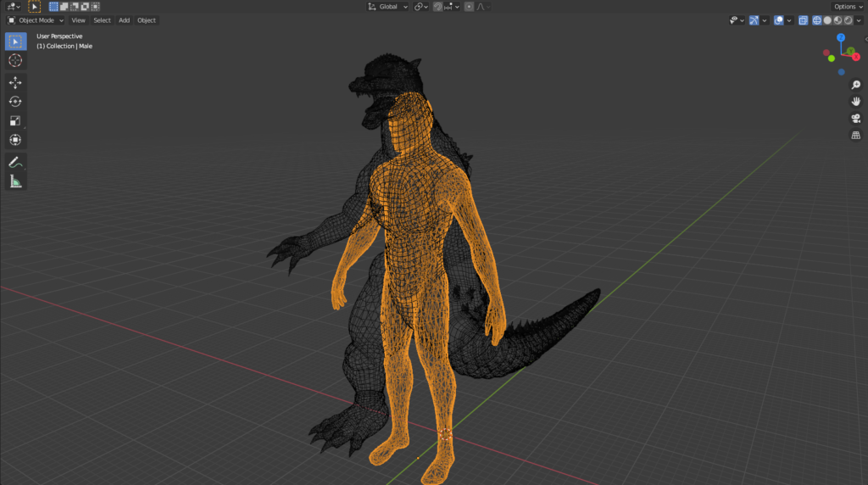Toggle camera view with the camera icon
Screen dimensions: 868x485
click(x=855, y=118)
